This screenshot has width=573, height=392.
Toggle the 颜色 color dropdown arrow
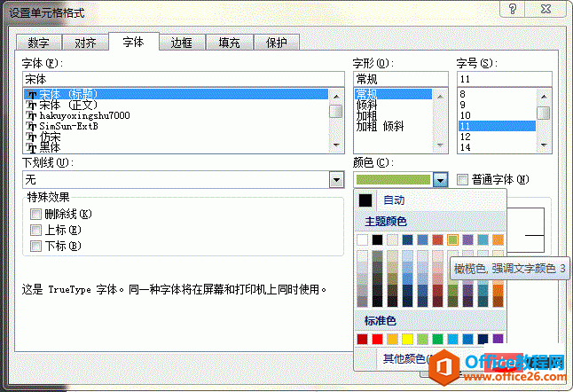440,180
